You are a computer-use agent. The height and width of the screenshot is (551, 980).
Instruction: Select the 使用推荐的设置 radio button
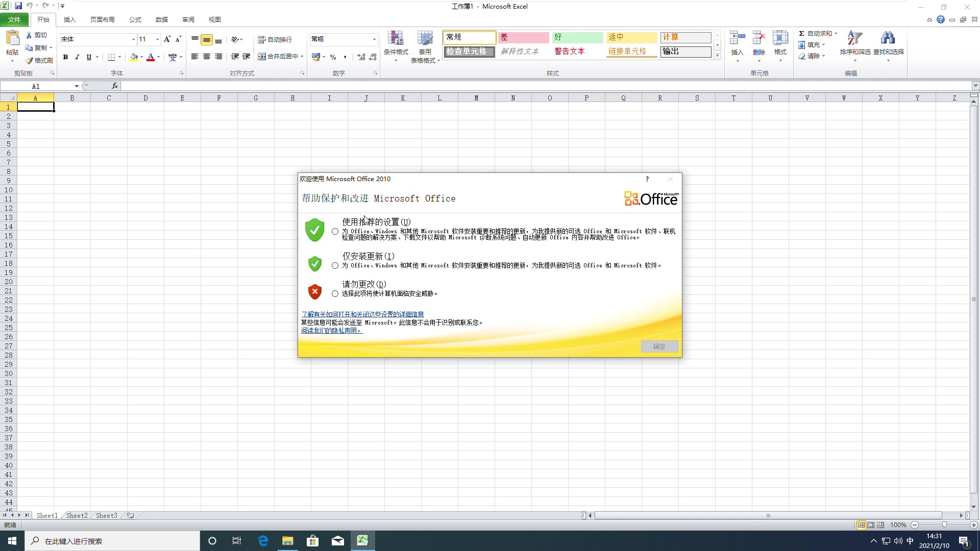tap(335, 231)
